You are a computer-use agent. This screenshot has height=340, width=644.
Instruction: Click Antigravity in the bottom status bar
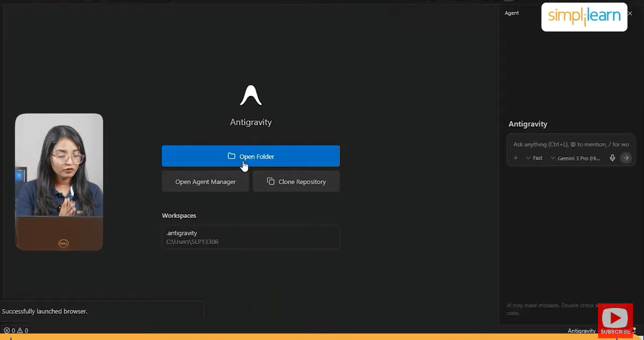[x=581, y=330]
